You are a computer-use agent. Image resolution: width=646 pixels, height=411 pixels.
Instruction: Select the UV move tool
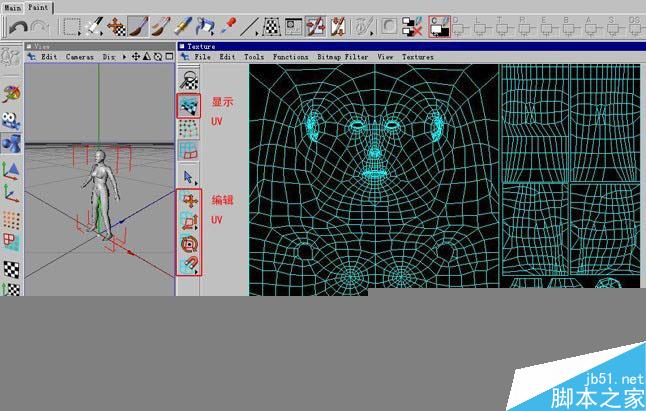(189, 201)
